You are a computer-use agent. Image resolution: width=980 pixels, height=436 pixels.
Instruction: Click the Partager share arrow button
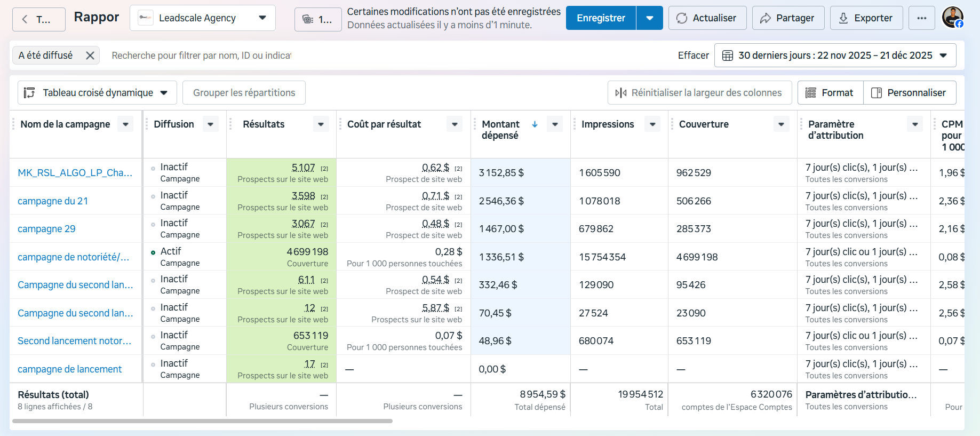point(788,18)
